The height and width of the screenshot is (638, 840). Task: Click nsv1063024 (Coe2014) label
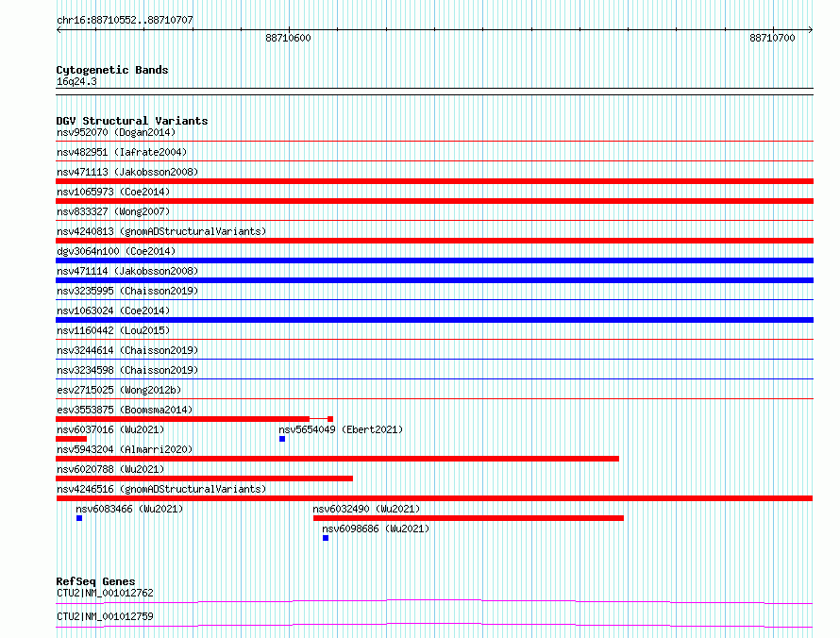click(x=113, y=311)
